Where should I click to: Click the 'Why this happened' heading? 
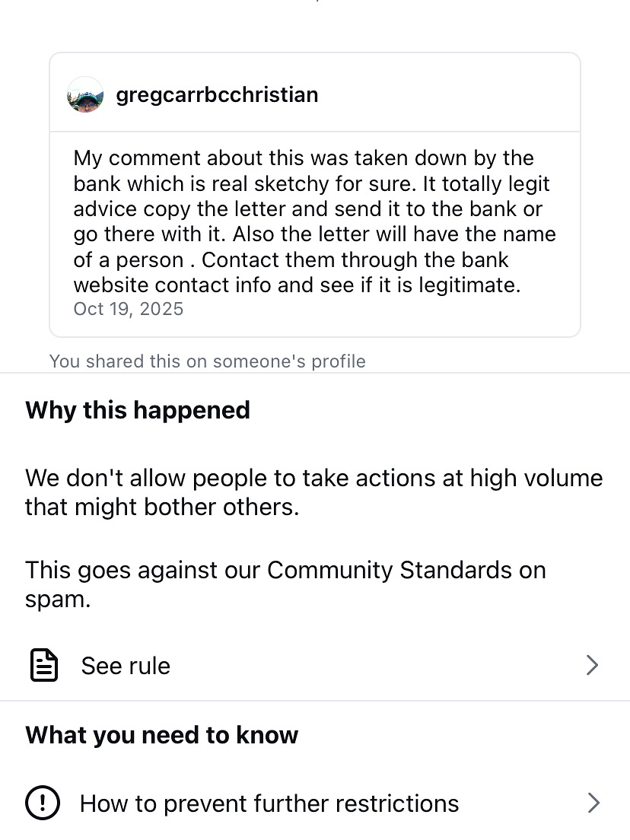138,410
